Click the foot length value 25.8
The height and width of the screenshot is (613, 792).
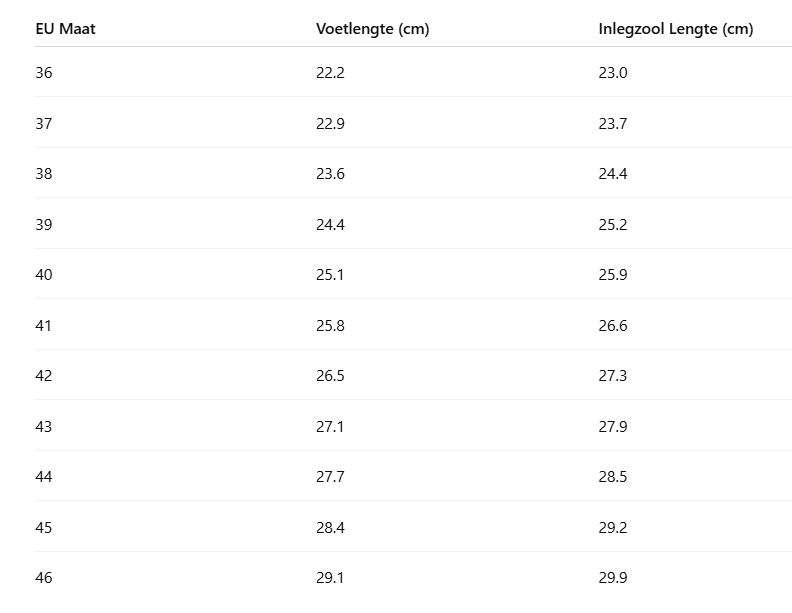[330, 326]
